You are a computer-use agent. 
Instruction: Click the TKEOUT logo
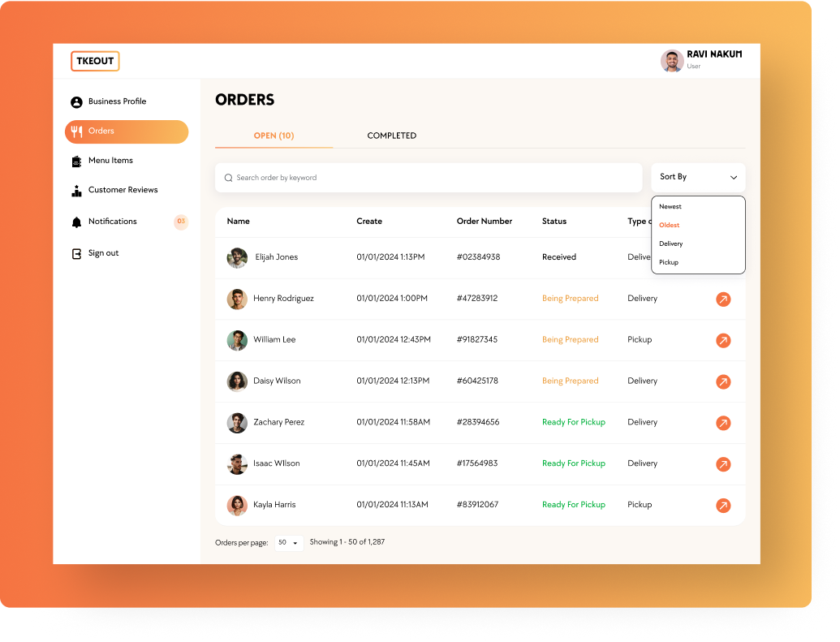[x=95, y=61]
